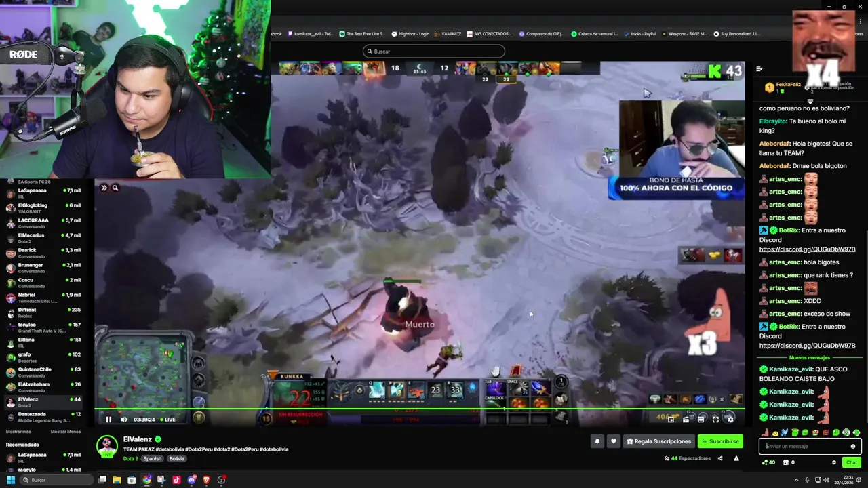Collapse chat panel arrow icon
This screenshot has width=868, height=488.
click(x=759, y=69)
